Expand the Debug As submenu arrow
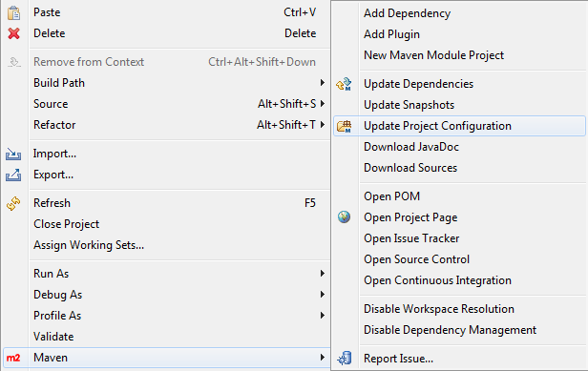588x371 pixels. pyautogui.click(x=322, y=294)
